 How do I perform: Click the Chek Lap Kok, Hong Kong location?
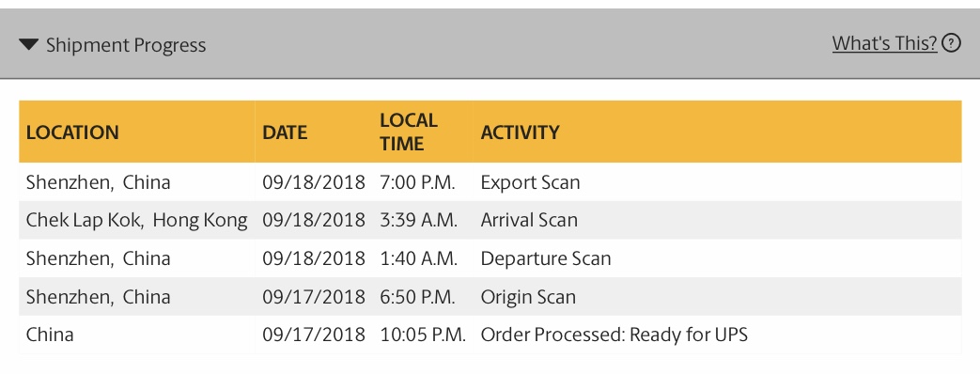click(137, 220)
